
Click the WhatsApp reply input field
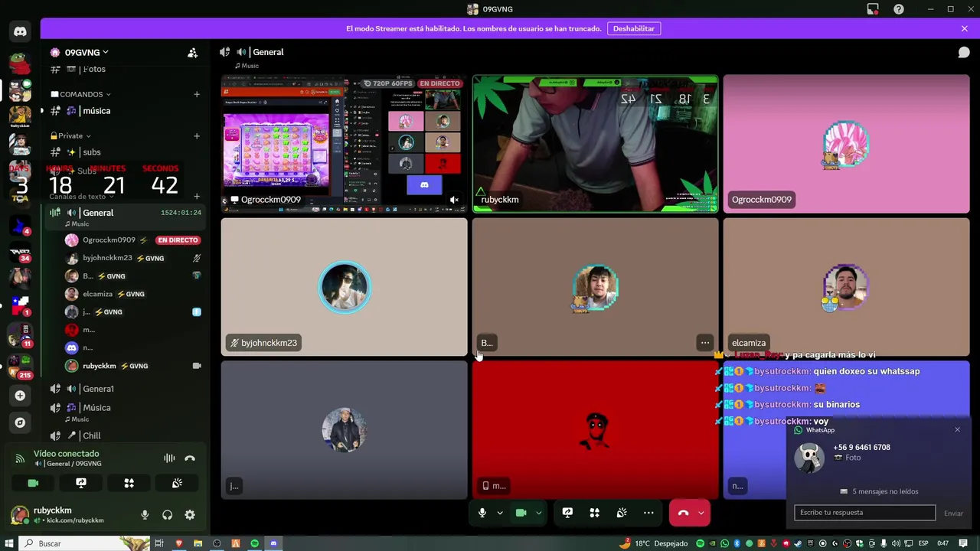(x=864, y=513)
